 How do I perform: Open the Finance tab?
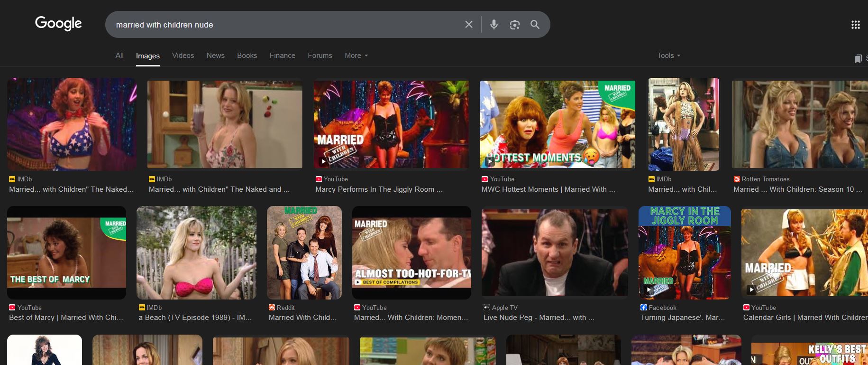[283, 56]
